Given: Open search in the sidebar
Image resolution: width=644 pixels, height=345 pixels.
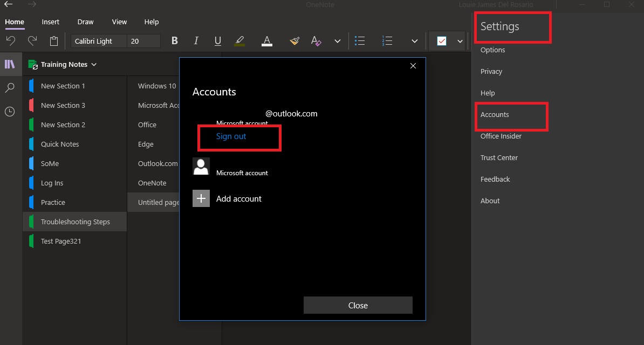Looking at the screenshot, I should [x=10, y=87].
